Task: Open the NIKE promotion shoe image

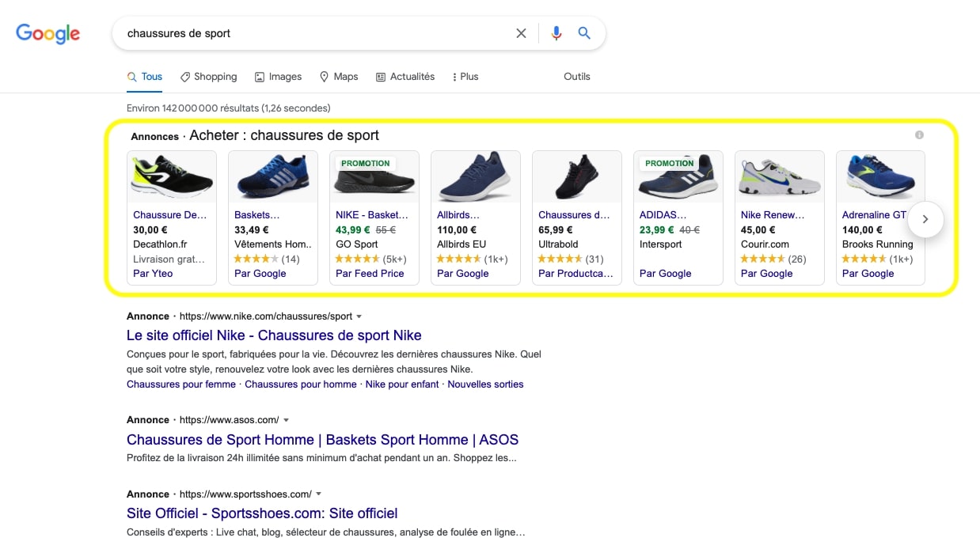Action: pyautogui.click(x=374, y=176)
